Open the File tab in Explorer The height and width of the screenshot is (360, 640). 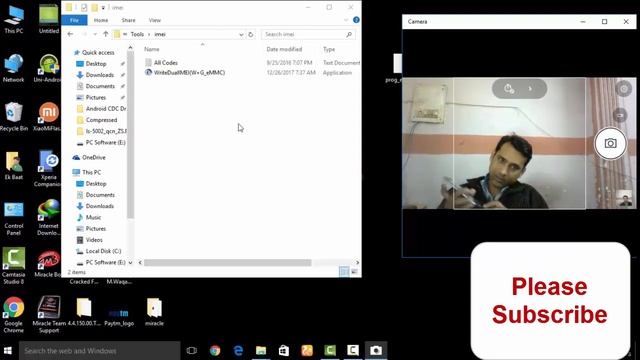click(x=74, y=20)
